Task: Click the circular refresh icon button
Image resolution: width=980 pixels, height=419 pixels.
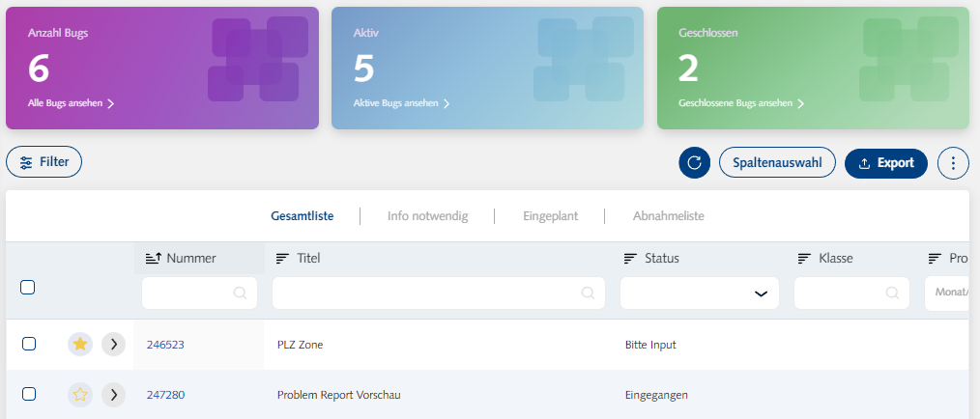Action: (x=694, y=163)
